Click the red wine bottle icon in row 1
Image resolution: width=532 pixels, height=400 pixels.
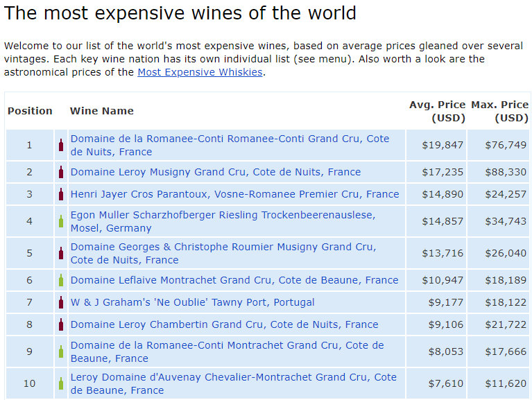[61, 145]
